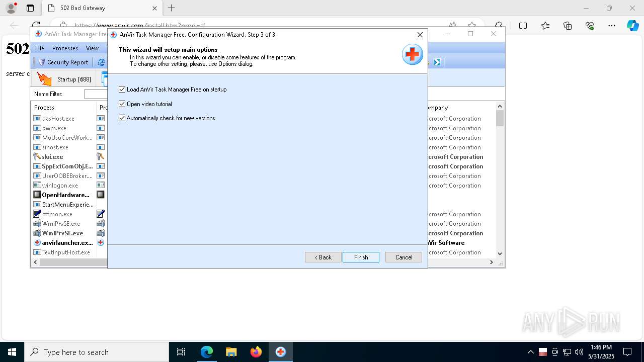
Task: Select the TextInputHost.exe process row
Action: (x=64, y=252)
